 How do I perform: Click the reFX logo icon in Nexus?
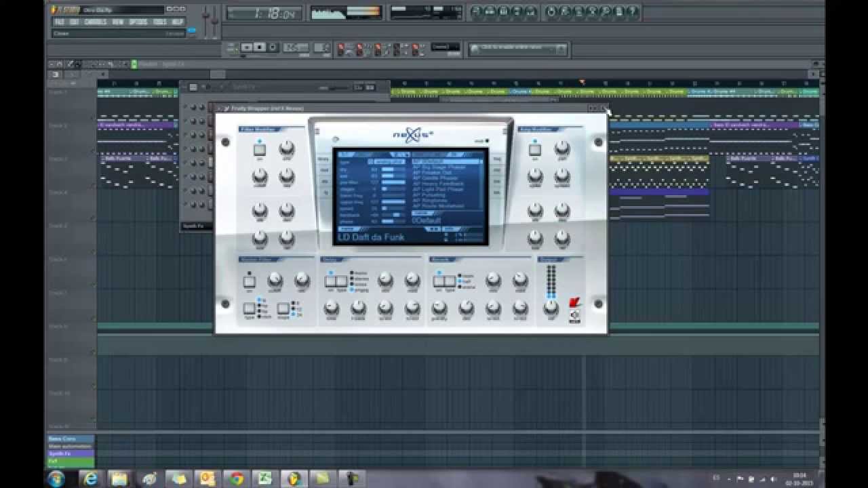575,304
